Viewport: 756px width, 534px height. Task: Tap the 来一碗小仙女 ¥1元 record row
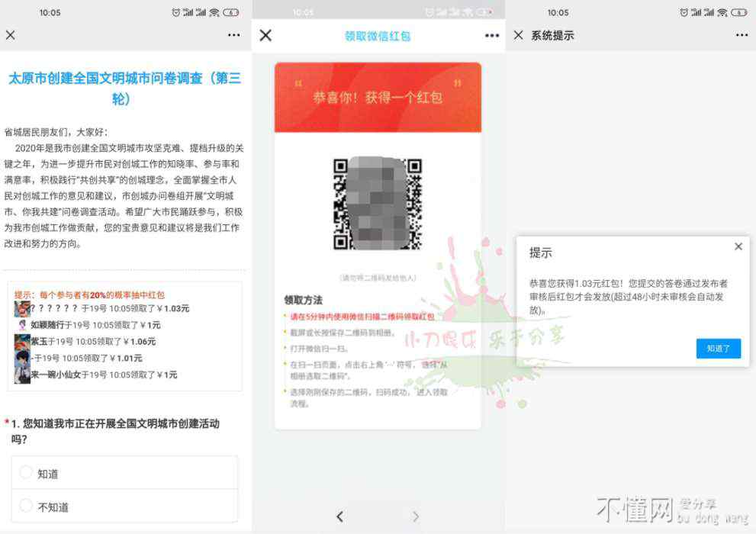pyautogui.click(x=96, y=375)
